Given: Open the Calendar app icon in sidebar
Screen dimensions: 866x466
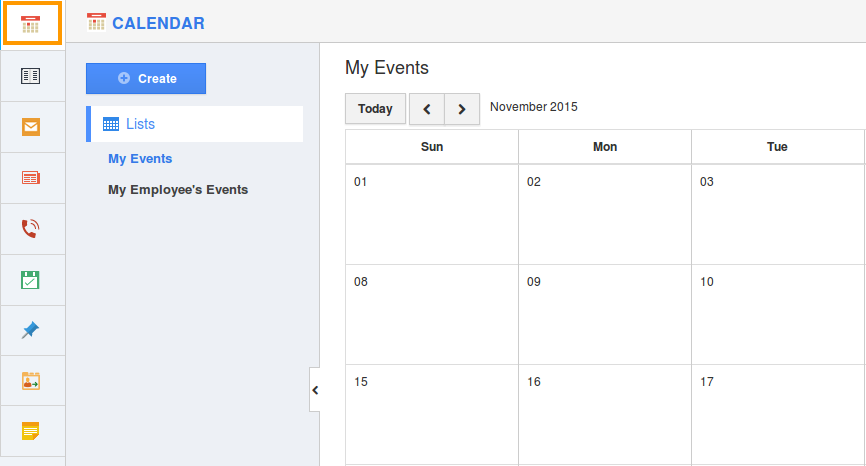Looking at the screenshot, I should 32,24.
